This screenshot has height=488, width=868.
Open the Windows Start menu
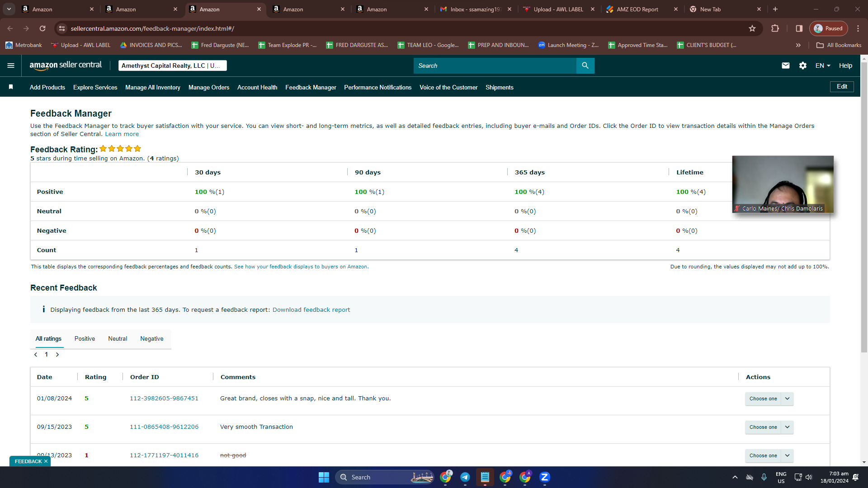point(324,477)
